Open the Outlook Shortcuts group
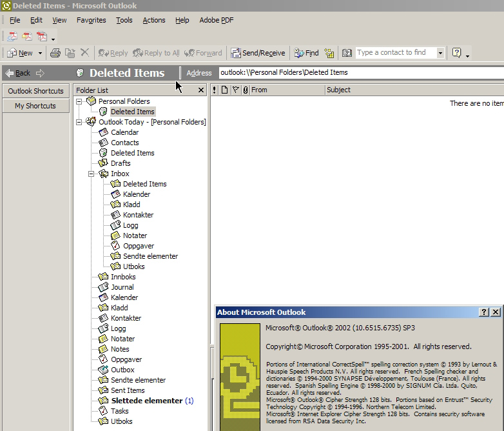504x431 pixels. [x=35, y=91]
